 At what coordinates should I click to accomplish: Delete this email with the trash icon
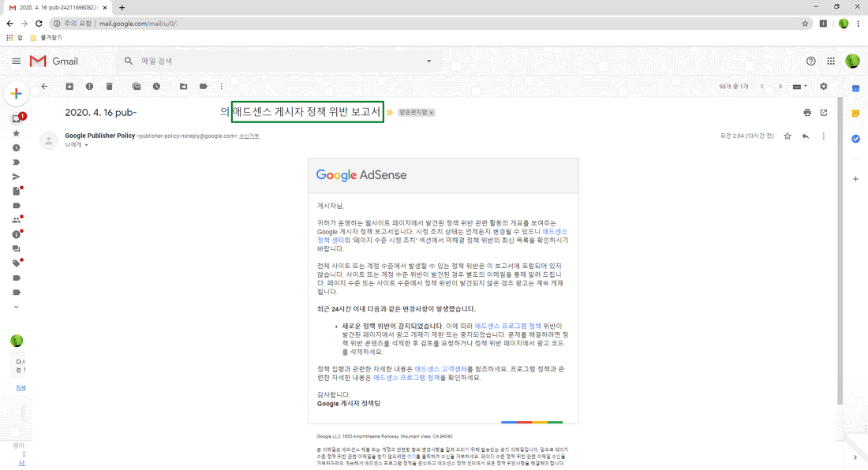pos(109,86)
